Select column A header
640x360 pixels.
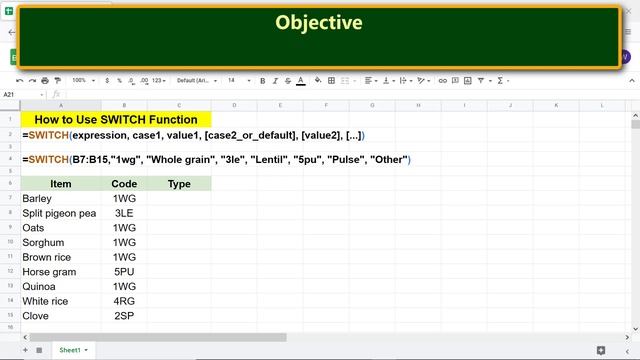click(61, 105)
